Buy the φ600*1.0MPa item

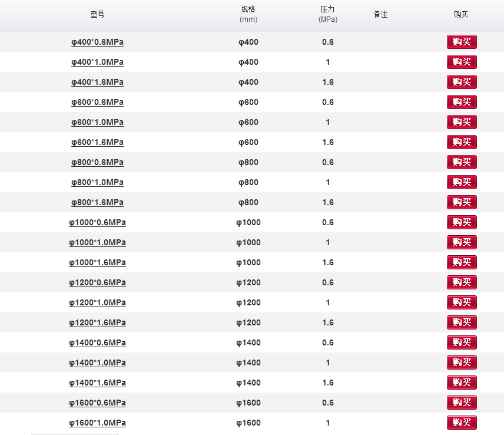(x=462, y=122)
